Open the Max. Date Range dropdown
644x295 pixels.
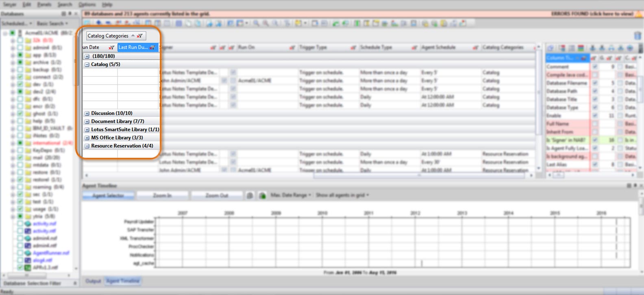291,195
